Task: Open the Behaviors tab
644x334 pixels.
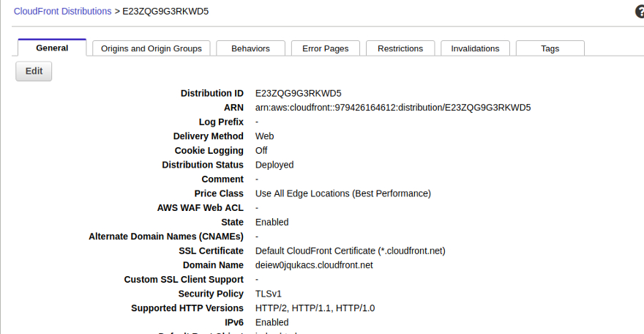Action: pos(250,49)
